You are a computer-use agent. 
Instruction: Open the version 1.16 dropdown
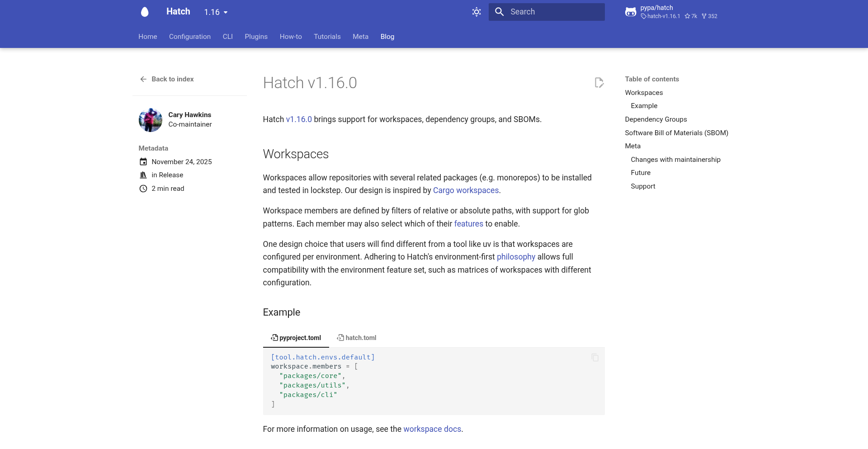[x=216, y=12]
